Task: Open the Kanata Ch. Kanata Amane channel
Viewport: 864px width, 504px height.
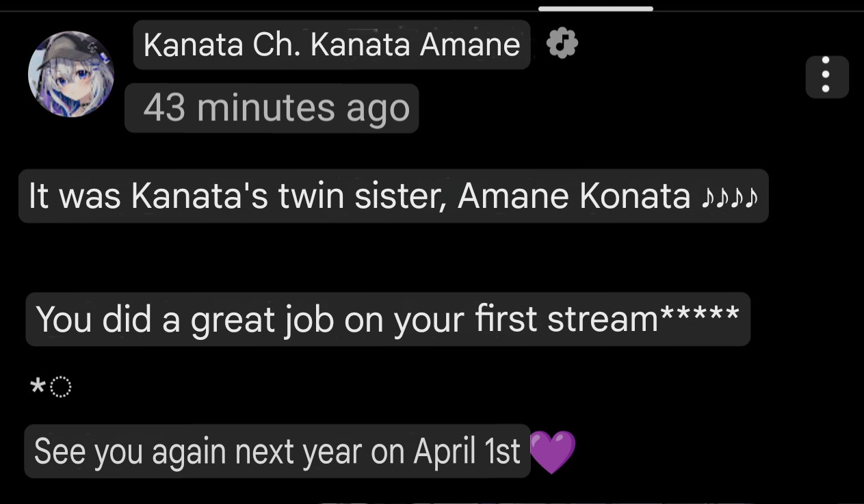Action: [x=331, y=45]
